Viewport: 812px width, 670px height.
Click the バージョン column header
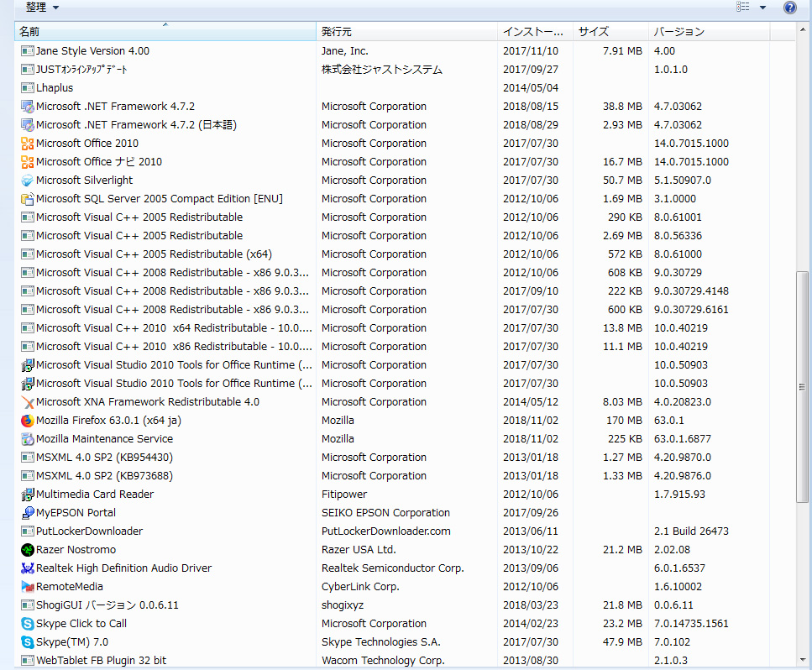click(710, 32)
